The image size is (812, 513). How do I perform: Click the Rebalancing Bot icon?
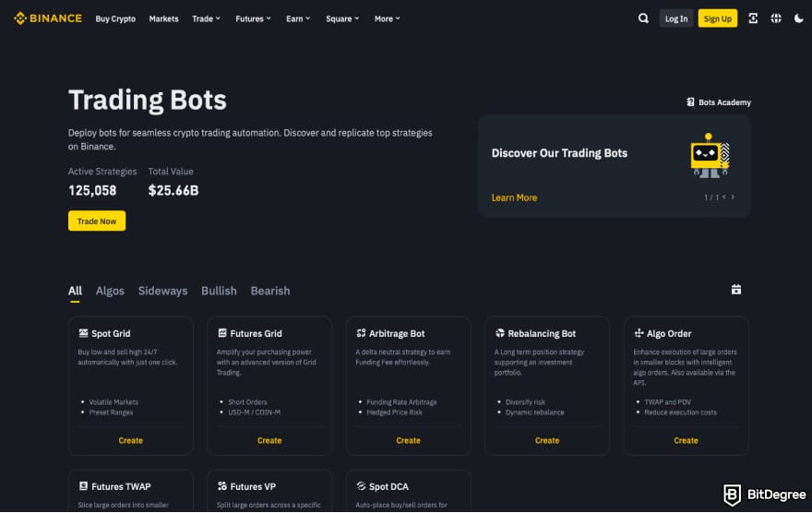click(500, 333)
